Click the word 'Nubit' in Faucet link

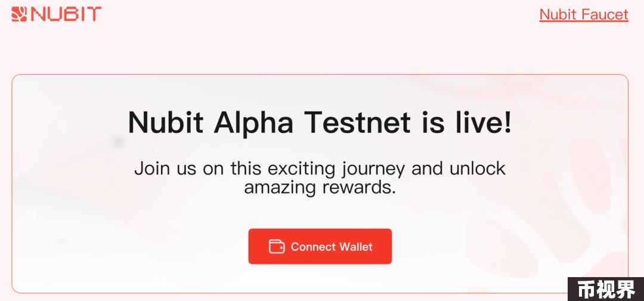[558, 14]
